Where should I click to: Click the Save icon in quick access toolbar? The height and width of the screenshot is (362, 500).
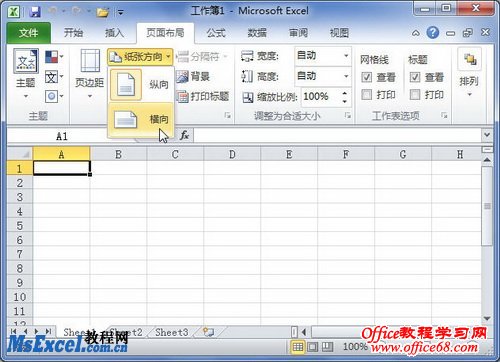point(35,12)
